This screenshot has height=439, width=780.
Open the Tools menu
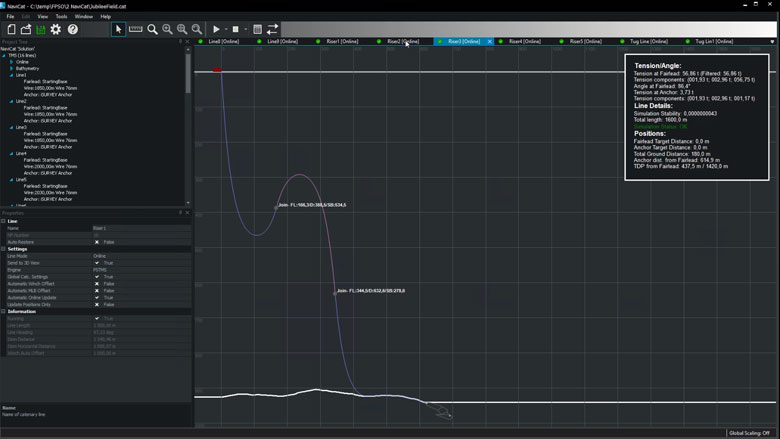(61, 17)
